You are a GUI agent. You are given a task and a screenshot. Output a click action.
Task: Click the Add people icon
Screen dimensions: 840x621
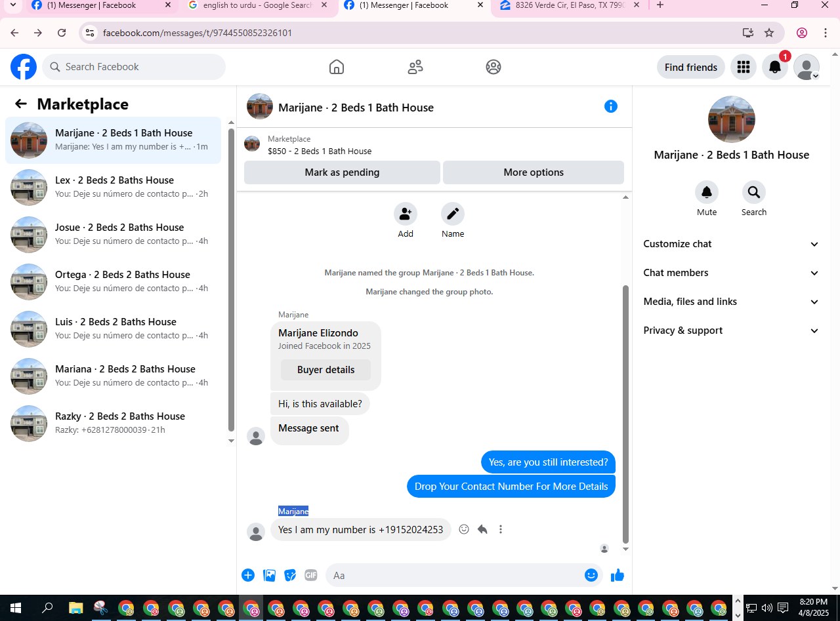406,214
